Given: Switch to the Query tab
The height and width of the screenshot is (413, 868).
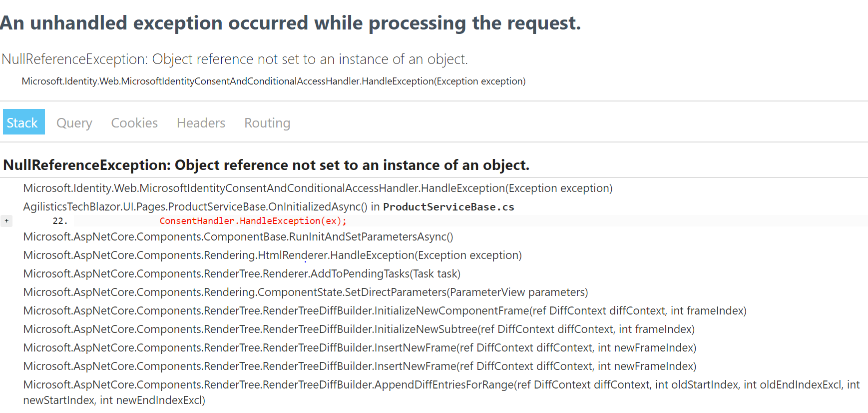Looking at the screenshot, I should 74,122.
